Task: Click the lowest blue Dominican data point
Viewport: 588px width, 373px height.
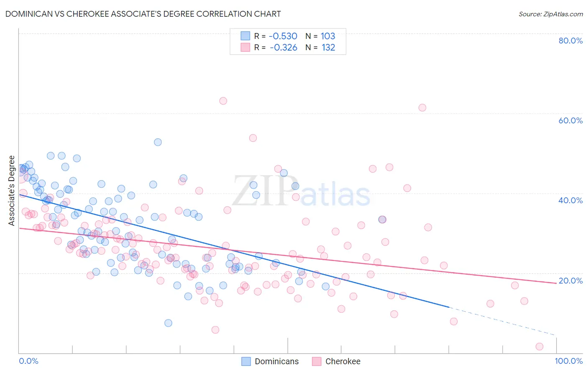Action: (x=168, y=323)
